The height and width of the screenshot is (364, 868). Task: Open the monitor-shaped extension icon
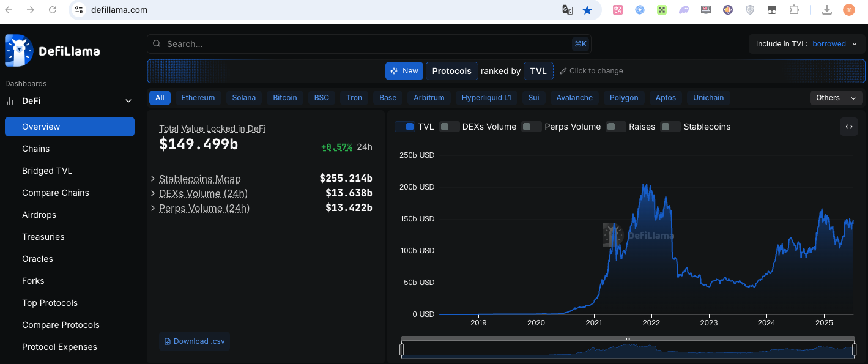(x=706, y=10)
